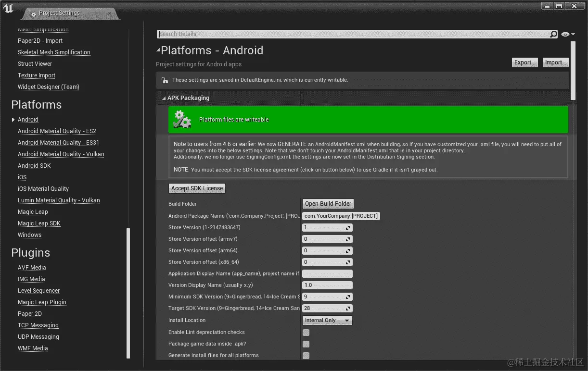Open the eye view options icon
The height and width of the screenshot is (371, 588).
click(x=568, y=34)
